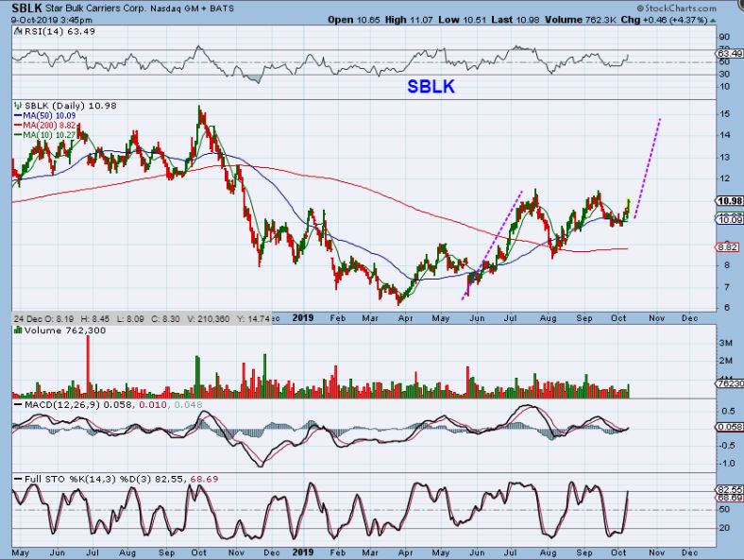Click the black MACD line legend marker
744x560 pixels.
point(19,405)
